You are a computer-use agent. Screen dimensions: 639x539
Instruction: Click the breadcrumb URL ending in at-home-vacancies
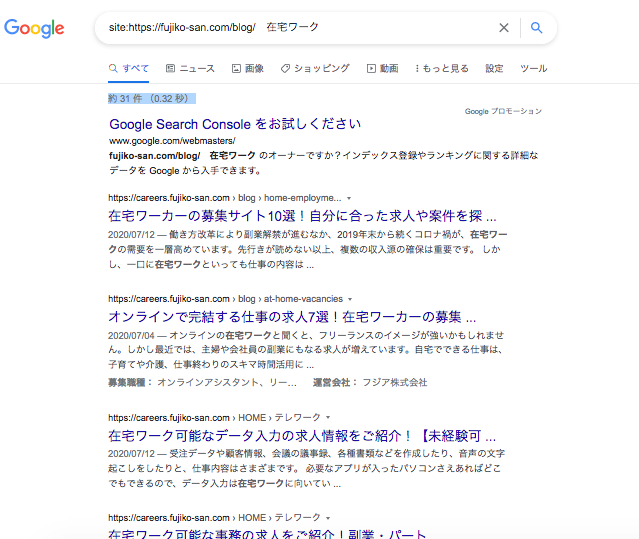(225, 299)
